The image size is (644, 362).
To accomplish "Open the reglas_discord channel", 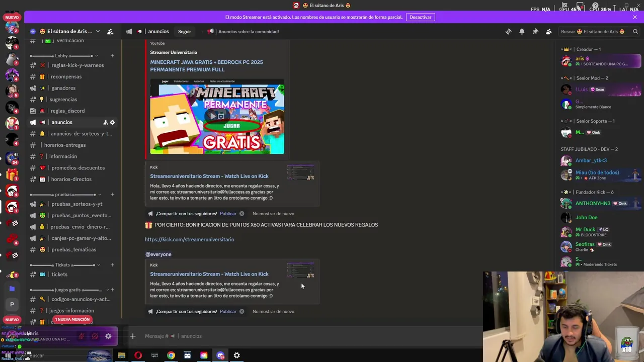I will click(72, 111).
